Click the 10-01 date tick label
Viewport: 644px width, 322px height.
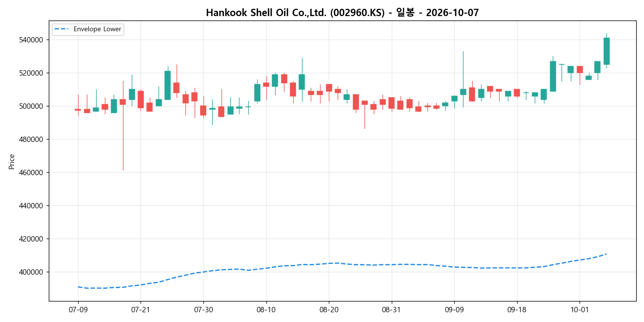(579, 309)
